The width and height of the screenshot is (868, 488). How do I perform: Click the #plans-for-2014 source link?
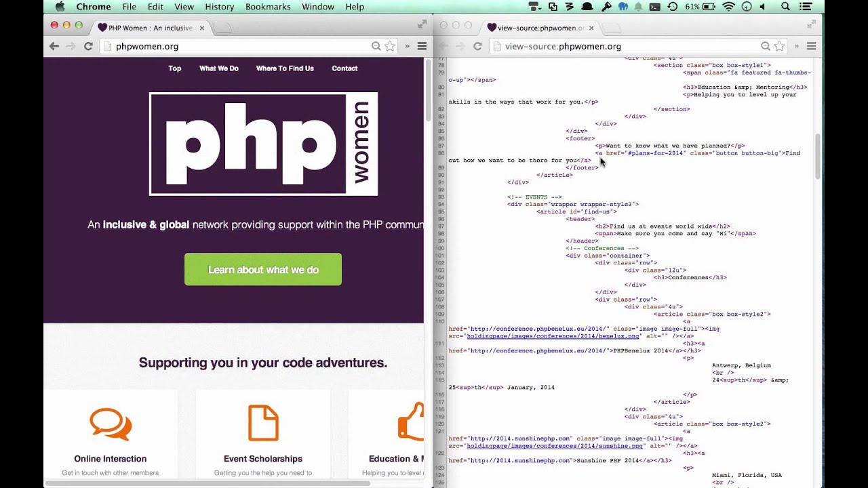(657, 153)
